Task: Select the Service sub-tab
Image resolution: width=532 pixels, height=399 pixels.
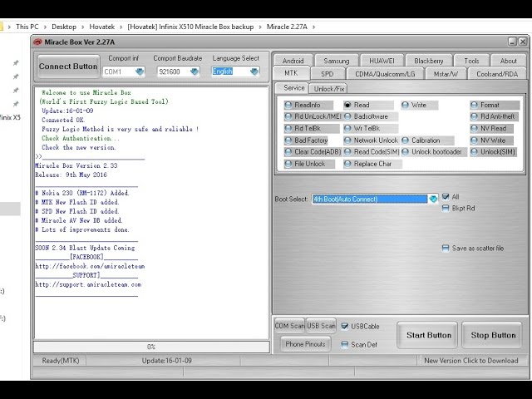Action: 292,88
